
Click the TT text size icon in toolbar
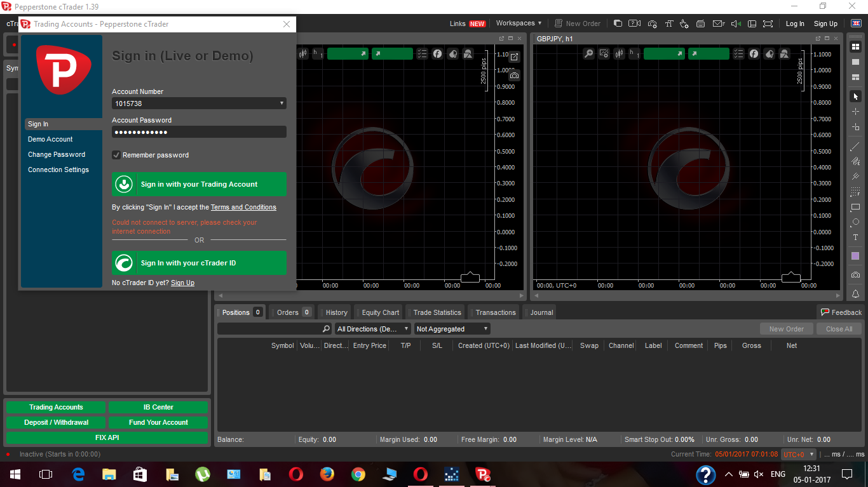668,23
